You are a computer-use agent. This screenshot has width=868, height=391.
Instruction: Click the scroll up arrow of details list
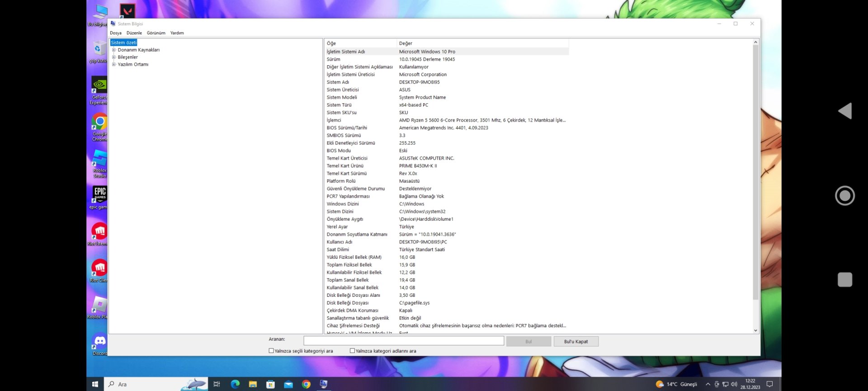(755, 42)
